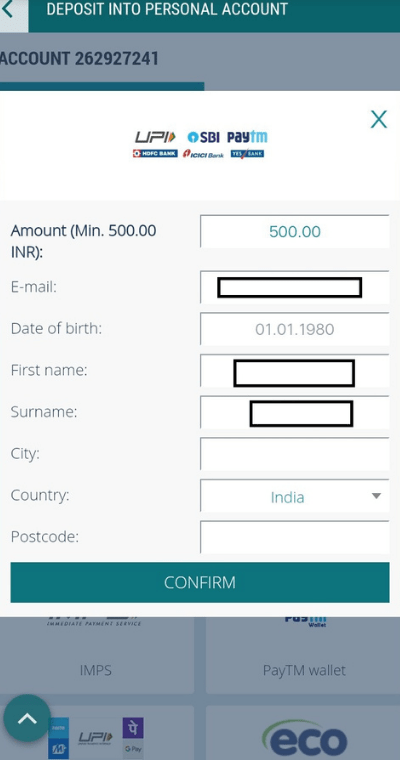Click the Paytm logo in the header
Viewport: 400px width, 760px height.
point(247,137)
